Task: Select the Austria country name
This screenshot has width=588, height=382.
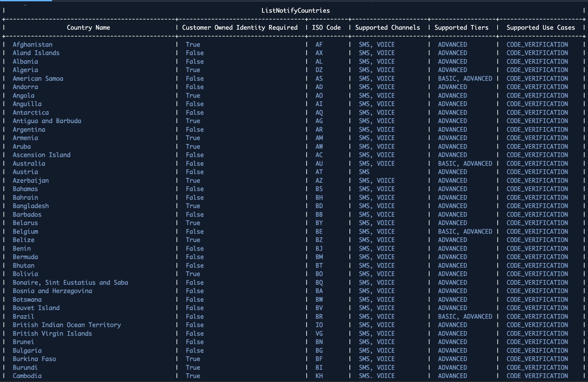Action: click(x=25, y=172)
